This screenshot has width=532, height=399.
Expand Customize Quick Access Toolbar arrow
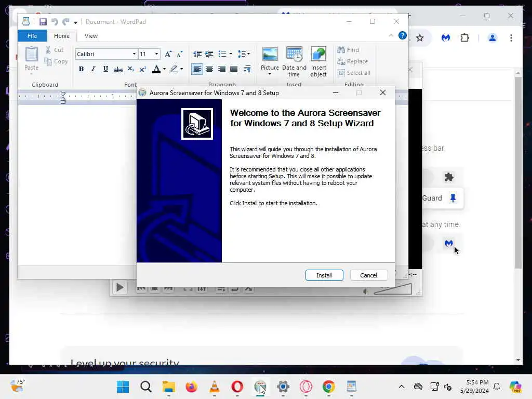coord(75,22)
